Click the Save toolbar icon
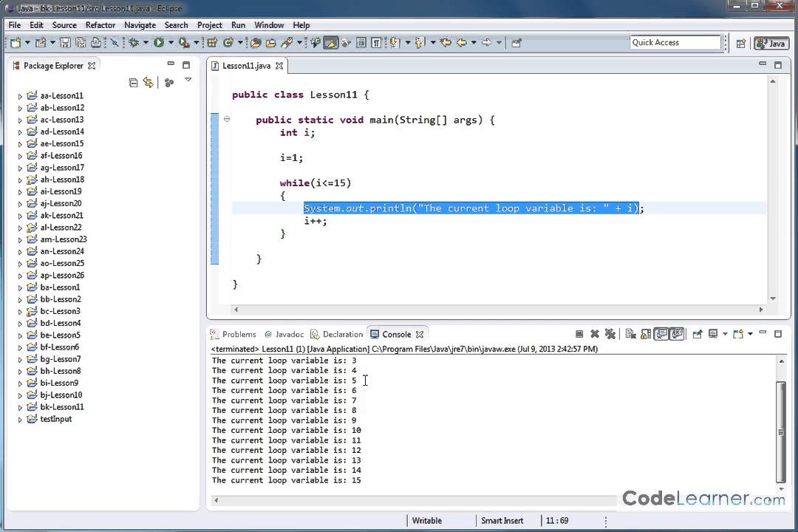Image resolution: width=798 pixels, height=532 pixels. click(x=65, y=43)
